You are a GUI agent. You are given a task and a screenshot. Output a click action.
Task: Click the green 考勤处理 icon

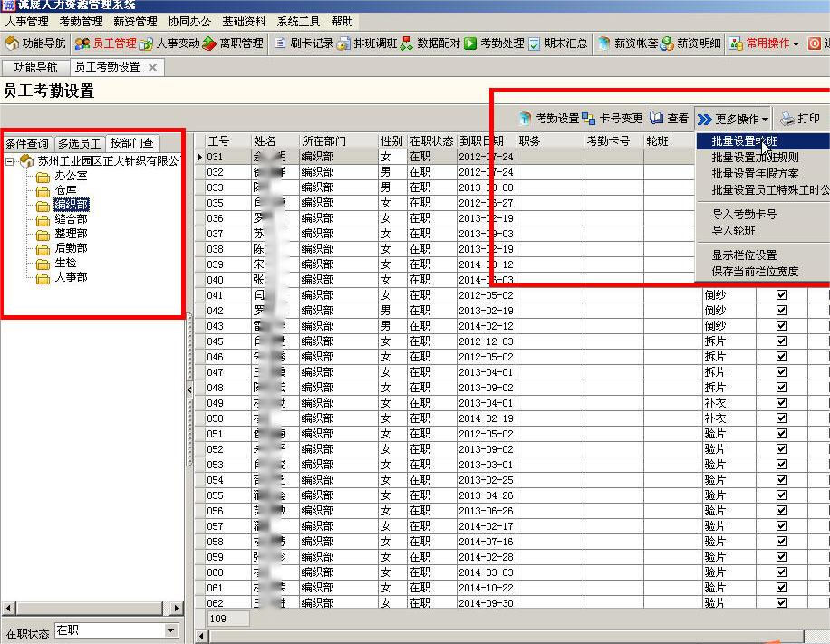coord(470,43)
